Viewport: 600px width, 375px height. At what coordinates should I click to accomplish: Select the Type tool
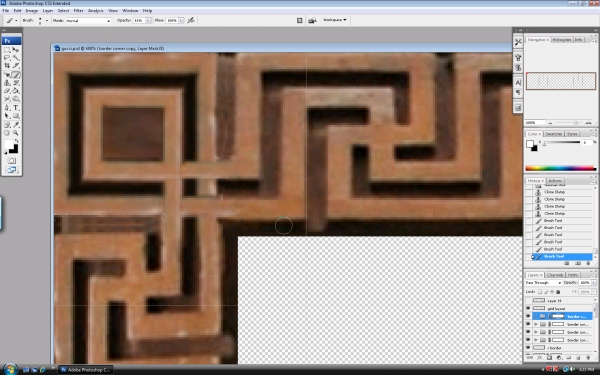16,108
